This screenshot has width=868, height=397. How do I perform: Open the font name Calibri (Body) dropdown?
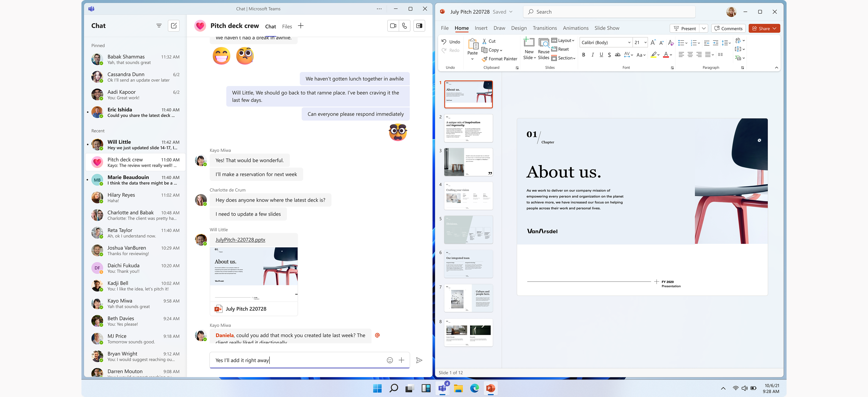[629, 43]
